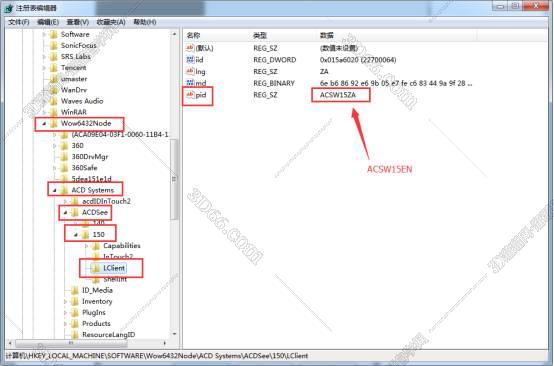Open the 编辑(E) menu
This screenshot has width=554, height=366.
tap(48, 22)
